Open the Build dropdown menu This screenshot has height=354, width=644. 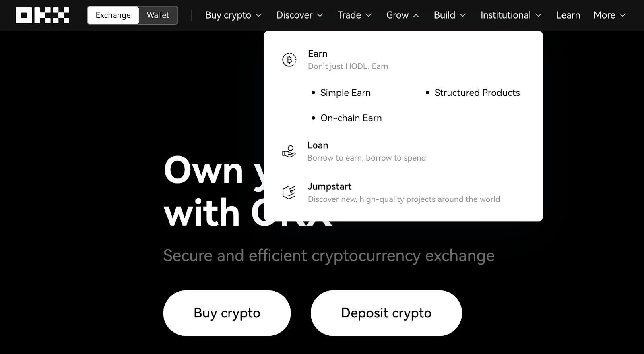click(x=450, y=15)
